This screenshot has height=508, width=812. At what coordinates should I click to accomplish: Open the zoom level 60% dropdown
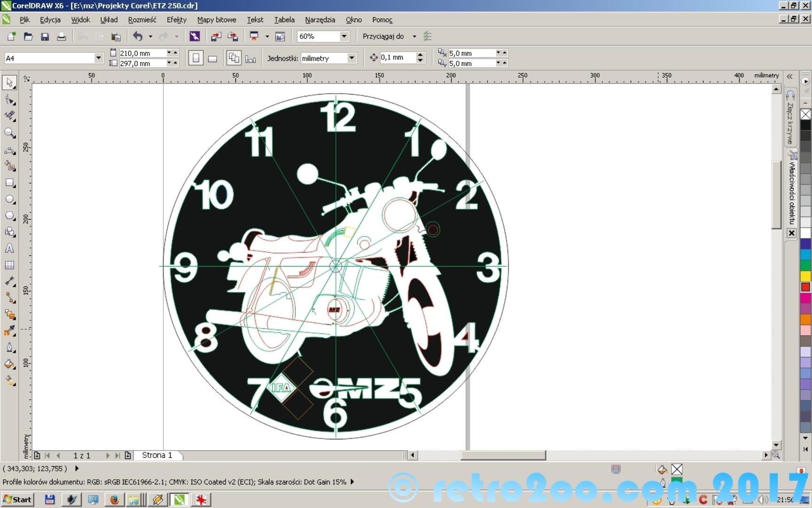344,36
